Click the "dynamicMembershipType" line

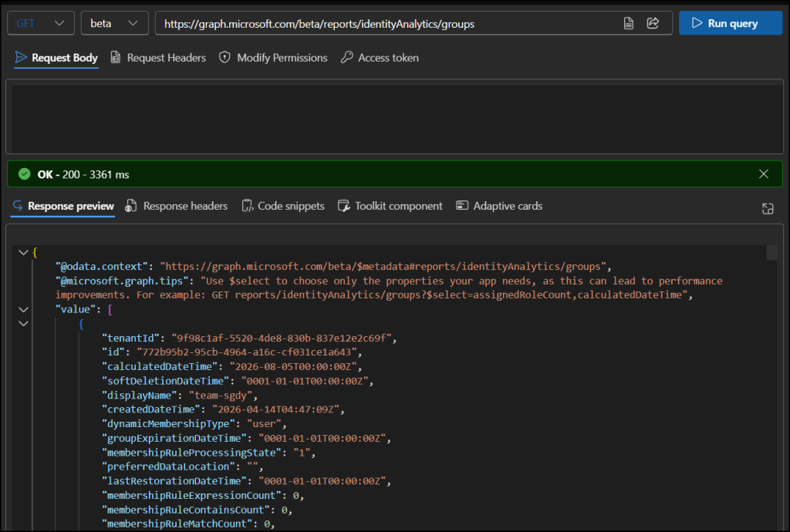194,424
